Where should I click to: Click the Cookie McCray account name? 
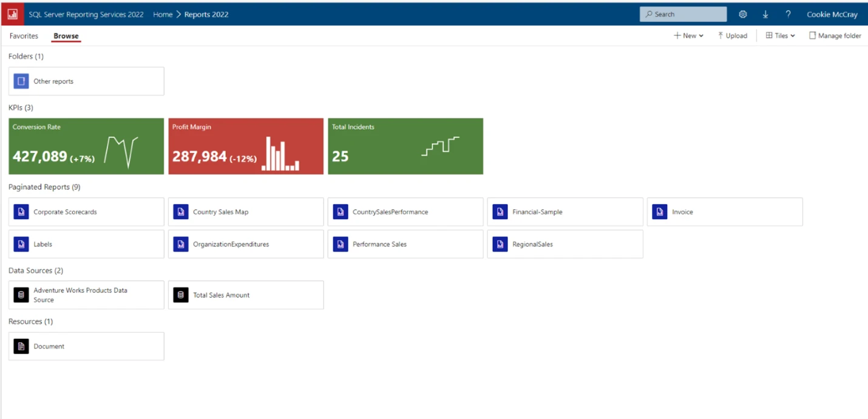[832, 14]
